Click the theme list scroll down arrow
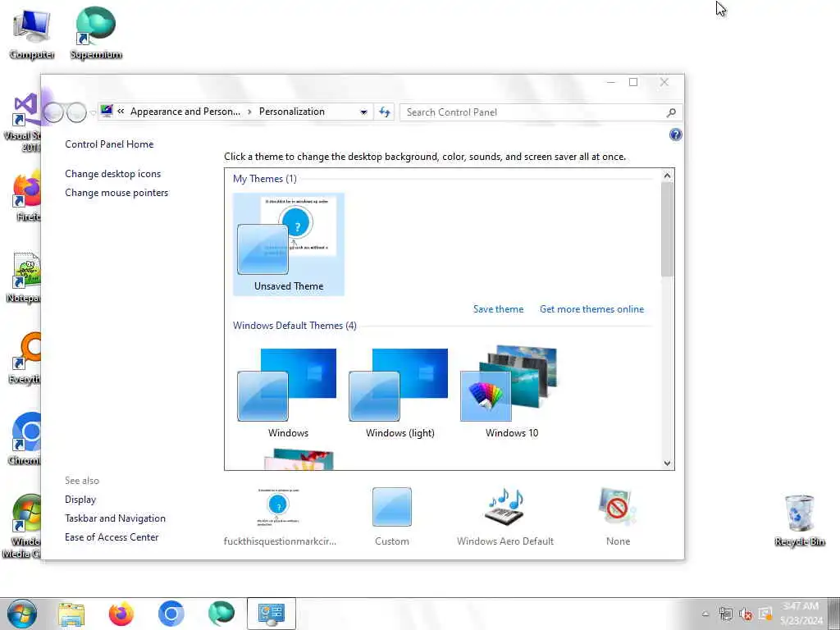 point(667,463)
